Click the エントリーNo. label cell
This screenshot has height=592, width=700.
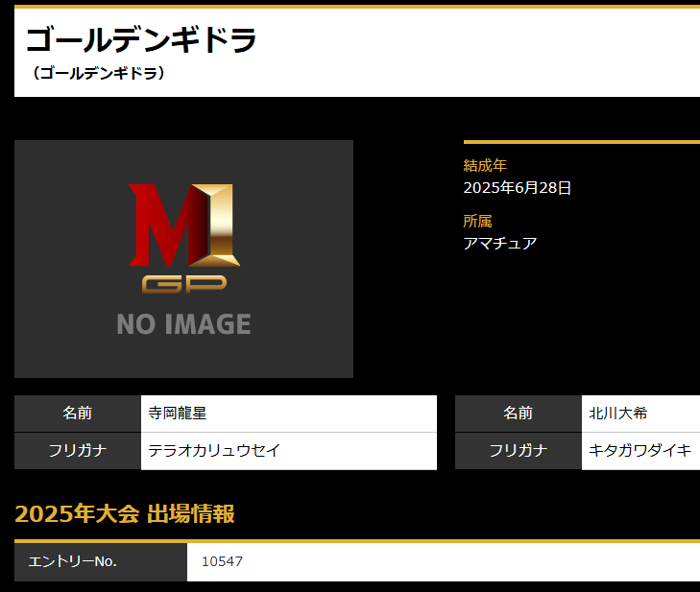point(101,561)
